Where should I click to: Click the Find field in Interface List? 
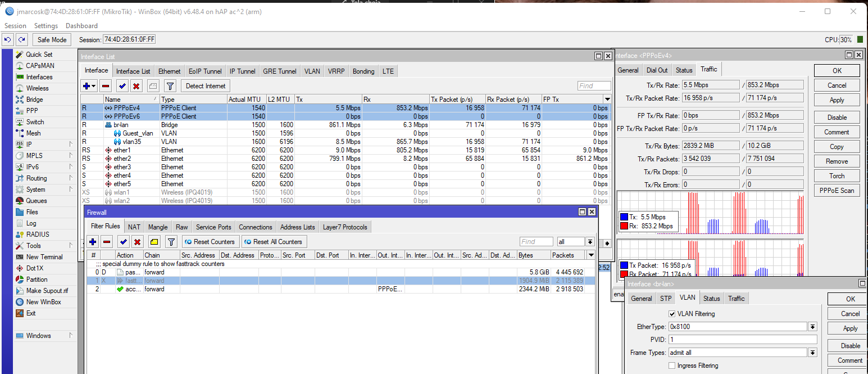tap(594, 86)
